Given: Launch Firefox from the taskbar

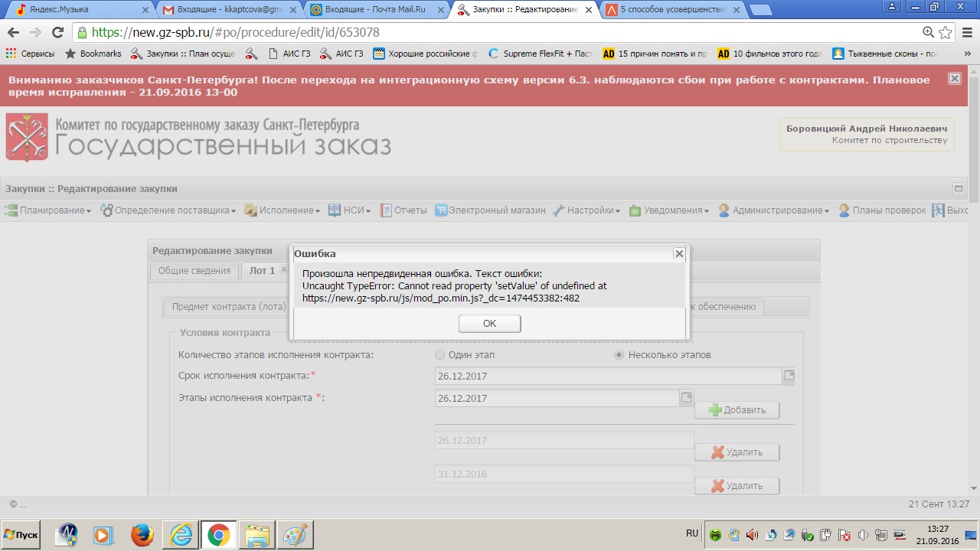Looking at the screenshot, I should coord(142,535).
